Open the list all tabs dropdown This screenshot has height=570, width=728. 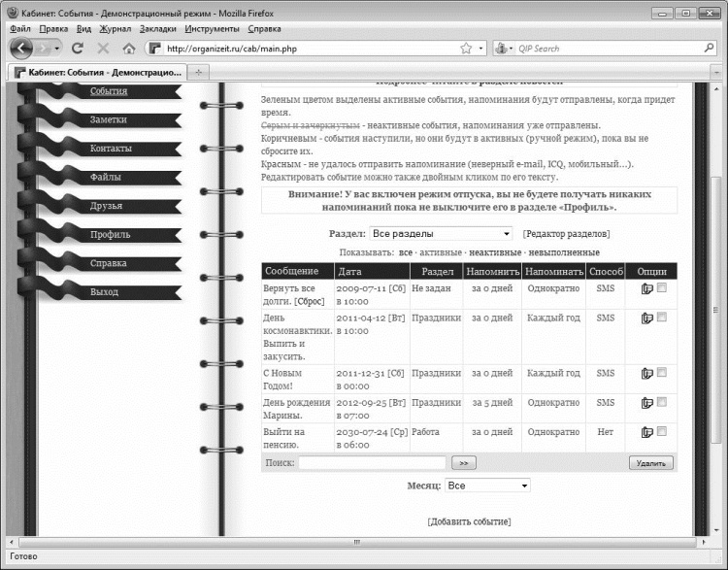pyautogui.click(x=716, y=73)
